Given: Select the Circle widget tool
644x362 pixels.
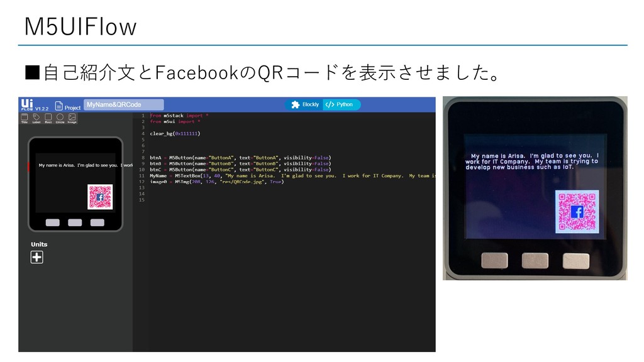Looking at the screenshot, I should (60, 118).
